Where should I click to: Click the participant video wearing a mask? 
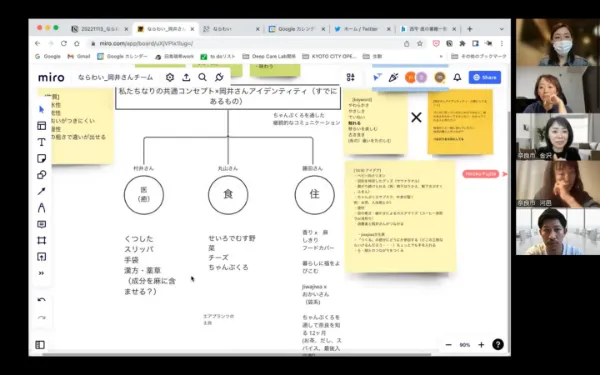558,42
